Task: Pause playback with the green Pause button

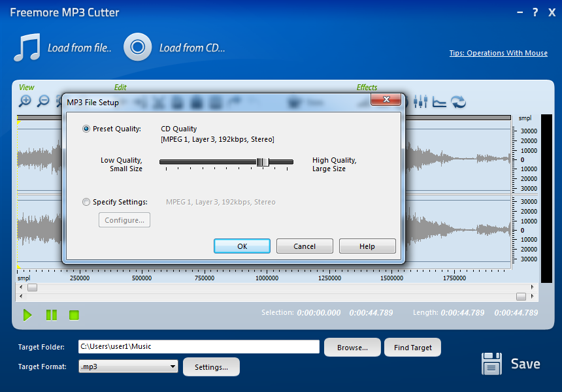Action: pos(51,316)
